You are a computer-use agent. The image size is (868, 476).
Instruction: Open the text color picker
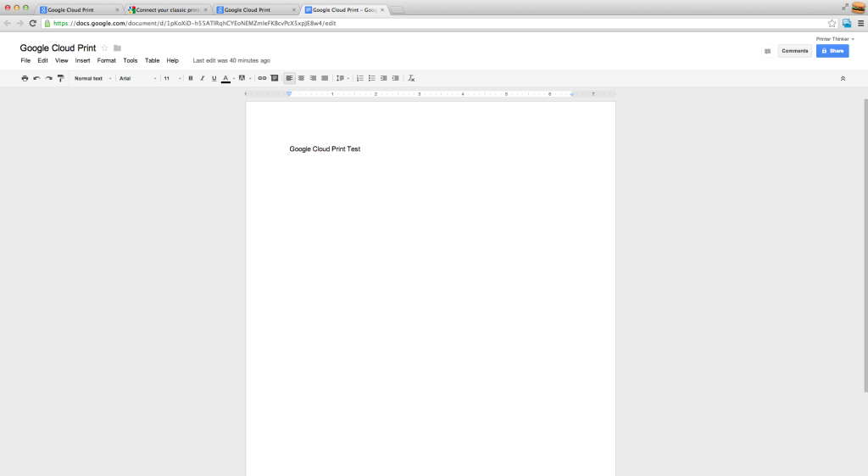(226, 78)
